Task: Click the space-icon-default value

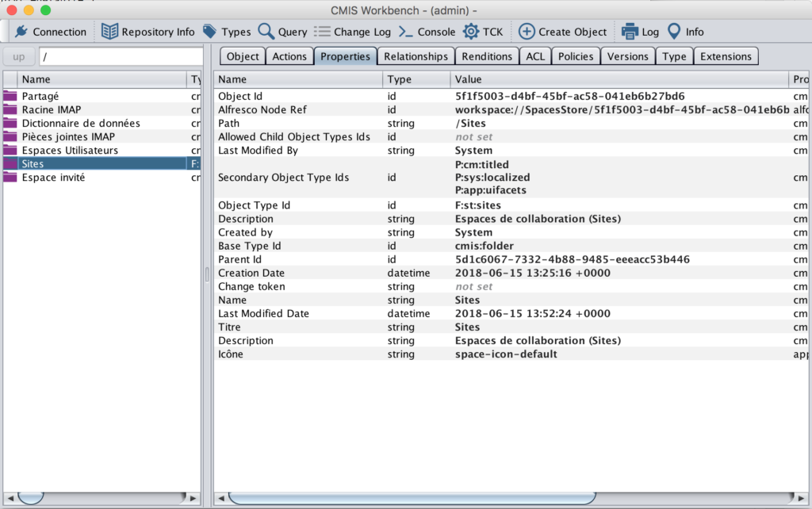Action: pyautogui.click(x=506, y=354)
